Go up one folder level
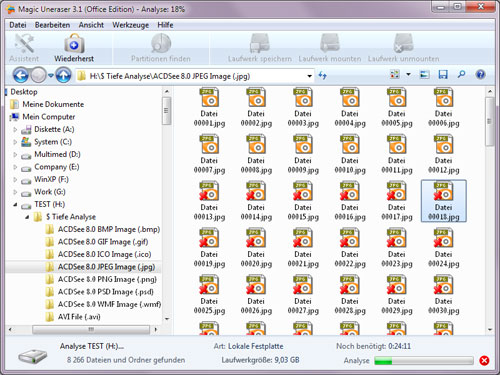The image size is (500, 375). (63, 75)
